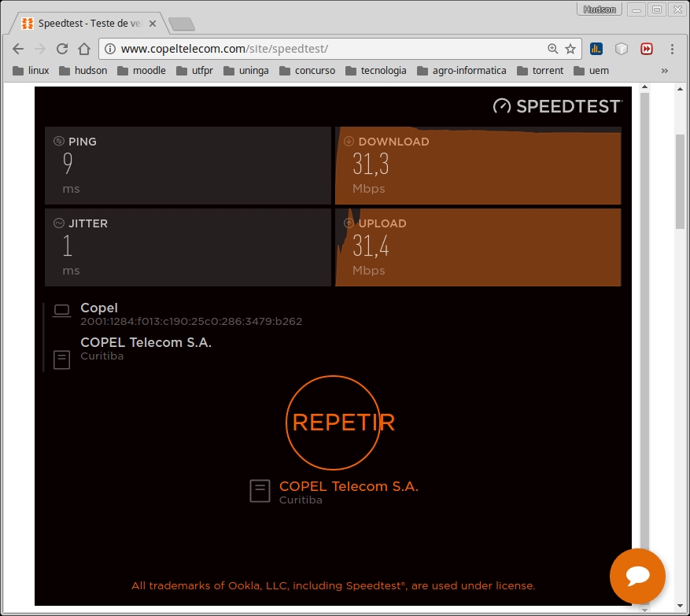The height and width of the screenshot is (616, 690).
Task: Click the ISP document icon next to COPEL Telecom
Action: (x=61, y=360)
